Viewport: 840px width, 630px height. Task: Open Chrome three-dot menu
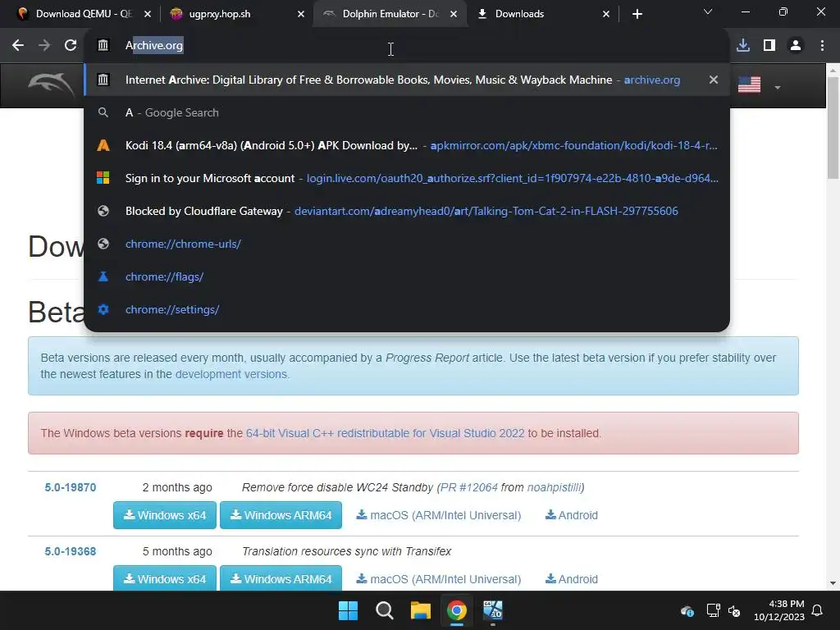[822, 46]
